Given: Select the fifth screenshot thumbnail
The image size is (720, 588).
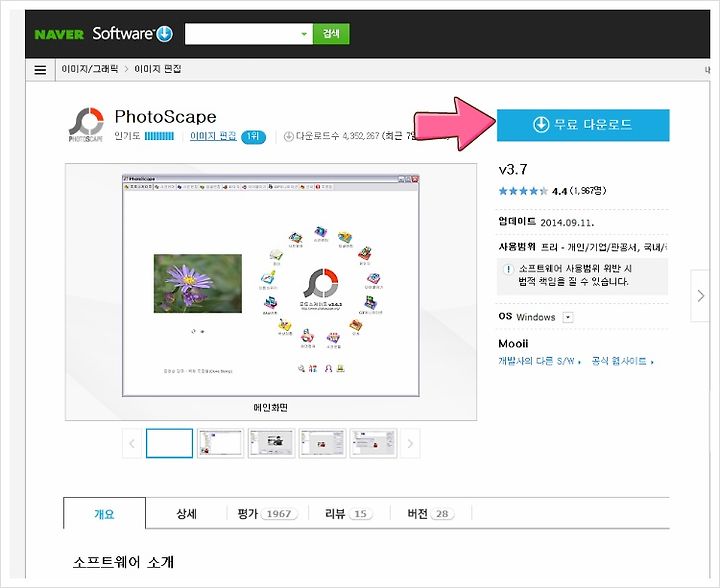Looking at the screenshot, I should (373, 443).
